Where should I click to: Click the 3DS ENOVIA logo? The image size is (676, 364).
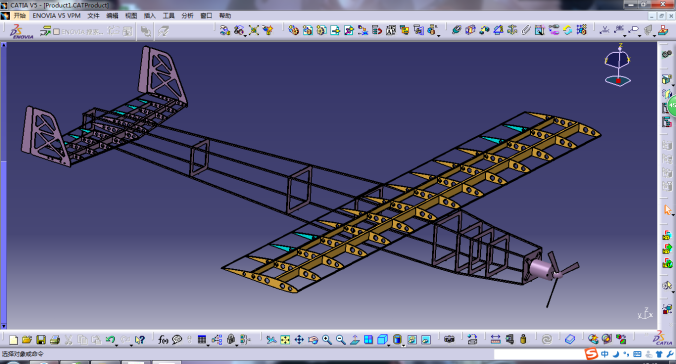coord(22,31)
